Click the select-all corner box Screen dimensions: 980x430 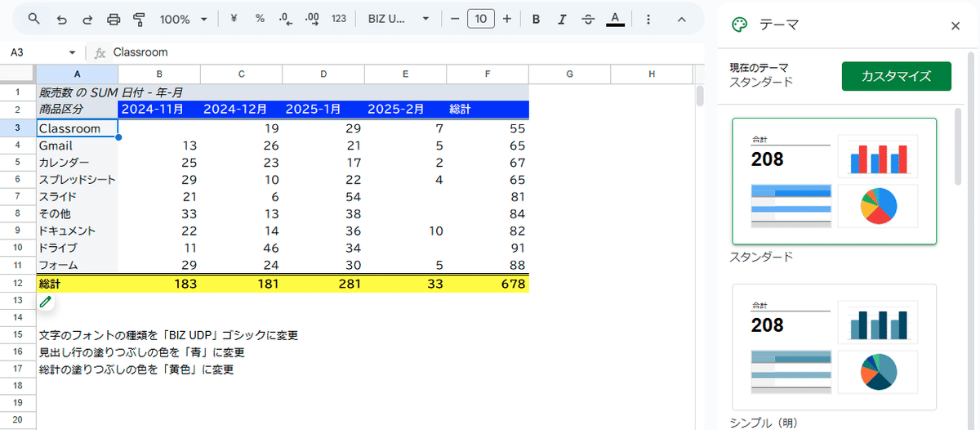(17, 74)
